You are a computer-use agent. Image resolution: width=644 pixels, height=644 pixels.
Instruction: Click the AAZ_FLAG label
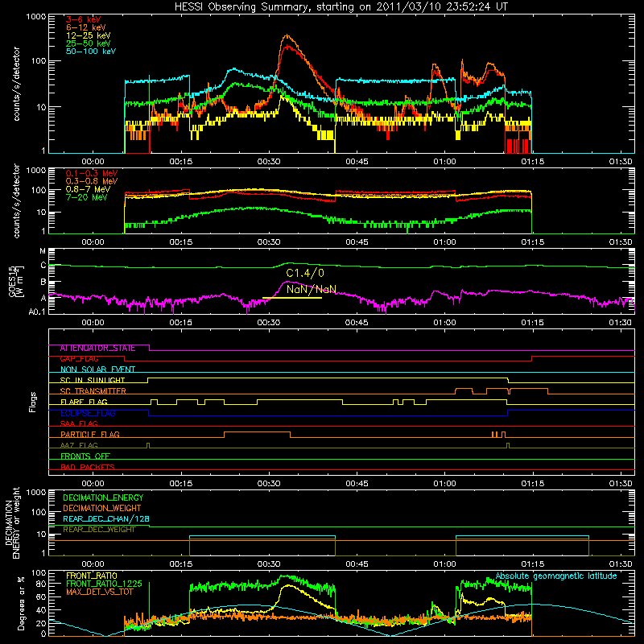point(79,445)
